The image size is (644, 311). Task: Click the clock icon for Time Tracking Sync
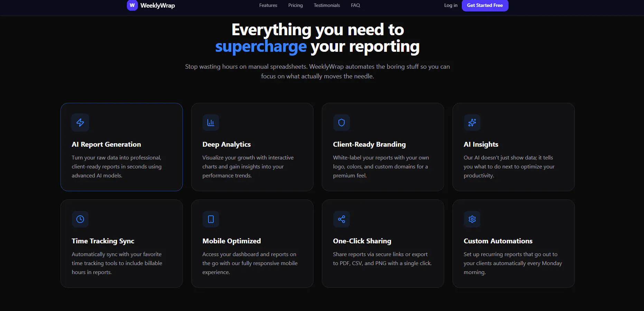pyautogui.click(x=80, y=219)
